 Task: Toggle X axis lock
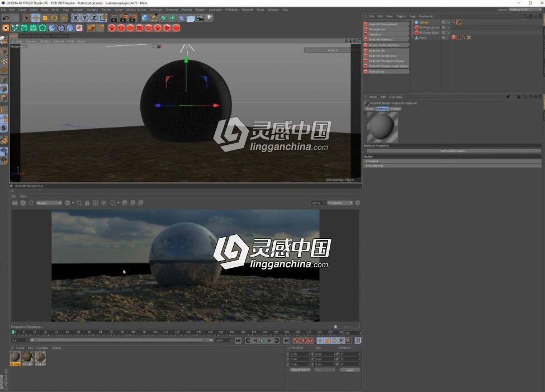click(75, 18)
